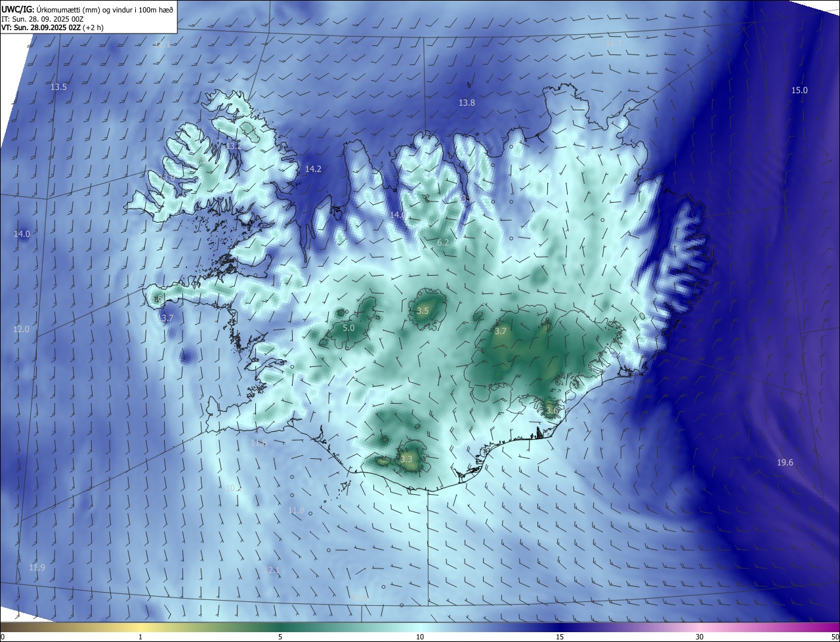
Task: Click the 13.2 value label
Action: [233, 146]
